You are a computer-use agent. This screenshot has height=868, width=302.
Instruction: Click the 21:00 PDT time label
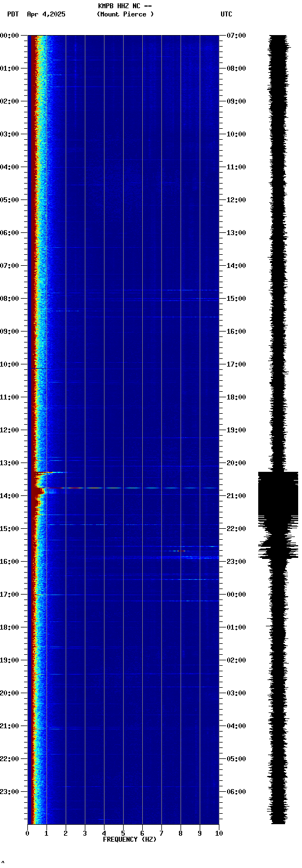pyautogui.click(x=10, y=726)
